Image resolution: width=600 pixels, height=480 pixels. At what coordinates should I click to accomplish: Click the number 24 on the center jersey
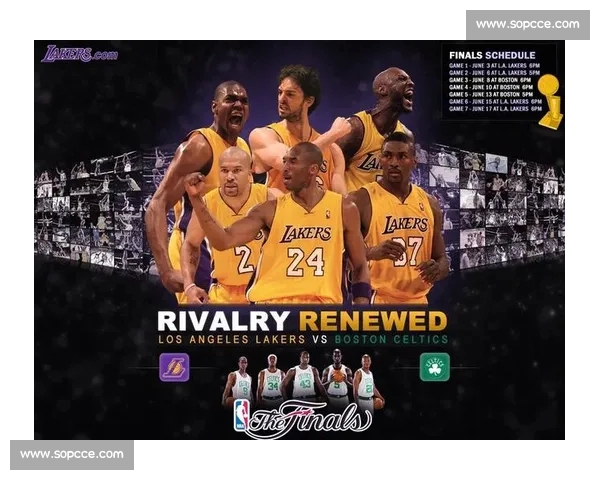[306, 262]
